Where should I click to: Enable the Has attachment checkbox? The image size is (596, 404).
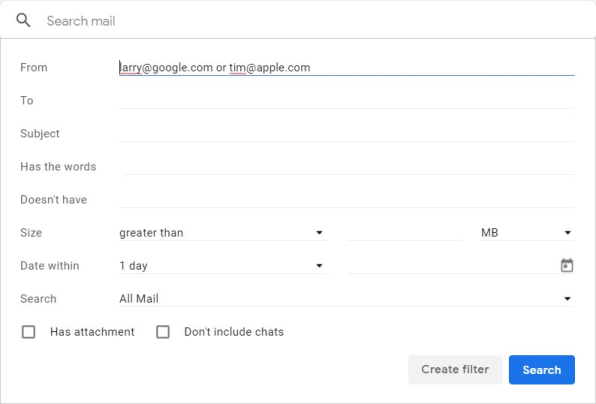click(29, 332)
